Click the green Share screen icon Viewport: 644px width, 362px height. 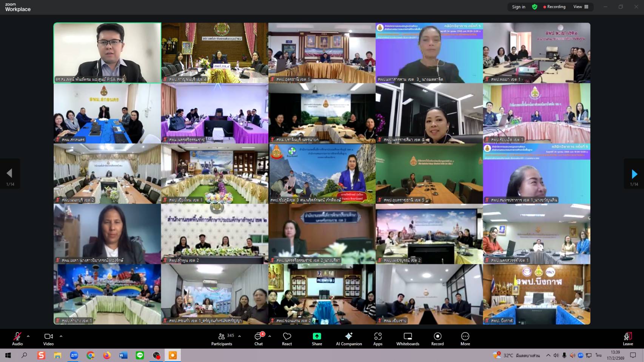[317, 336]
